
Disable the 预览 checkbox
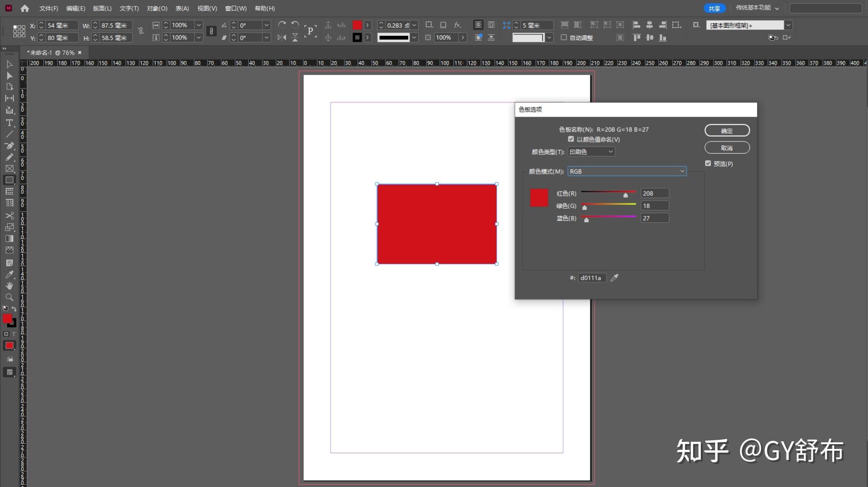(708, 163)
